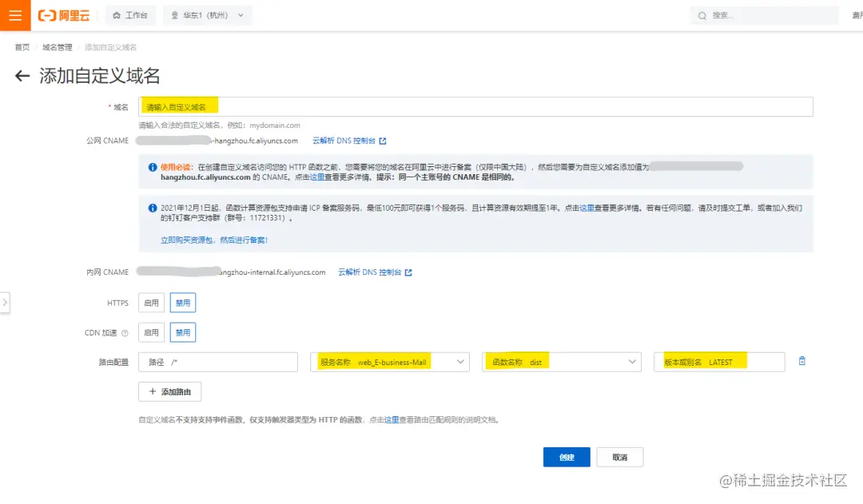Focus the top search box

coord(764,15)
